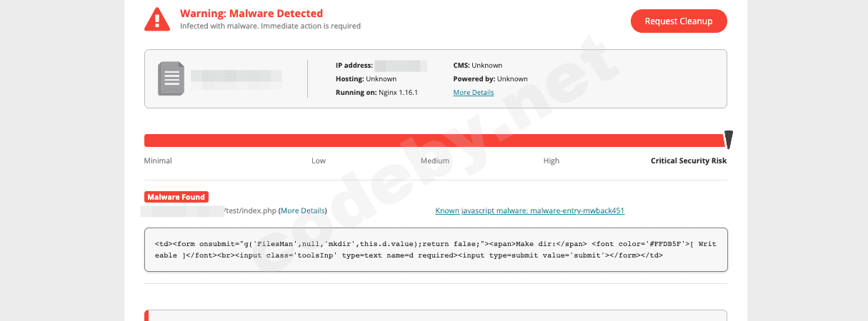Click the Medium risk level label

(x=434, y=161)
